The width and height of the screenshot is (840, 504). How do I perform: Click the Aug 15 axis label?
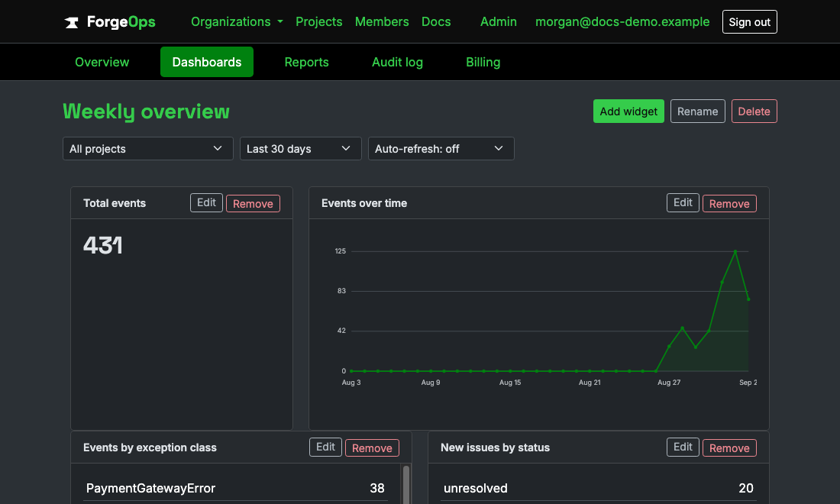pyautogui.click(x=510, y=383)
